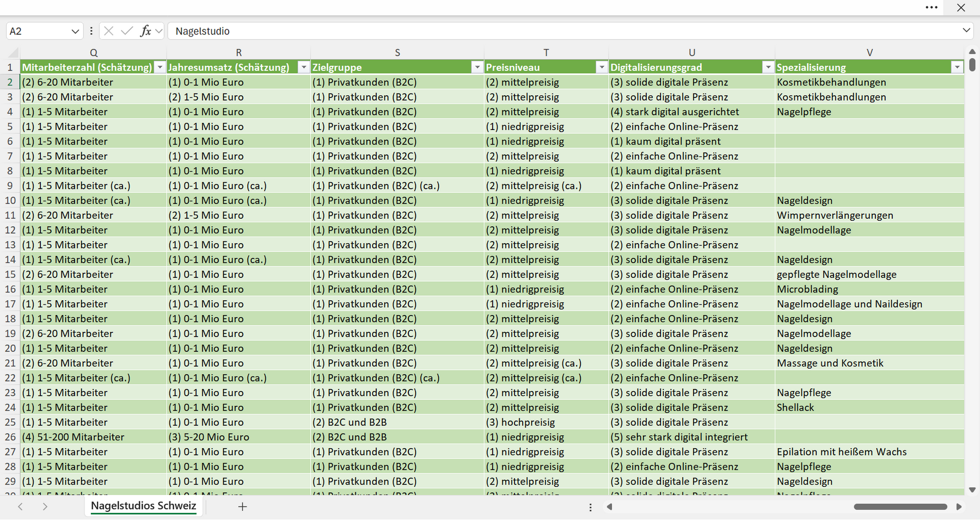Select column V header

(869, 53)
